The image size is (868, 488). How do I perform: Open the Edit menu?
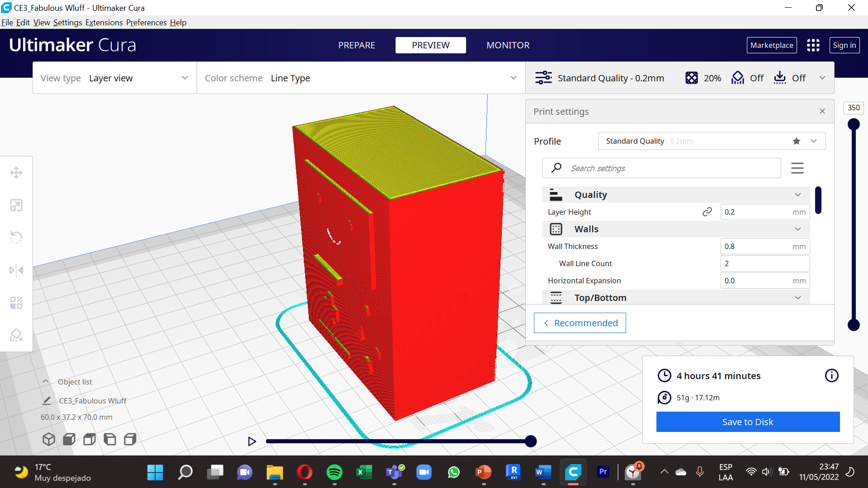[23, 23]
